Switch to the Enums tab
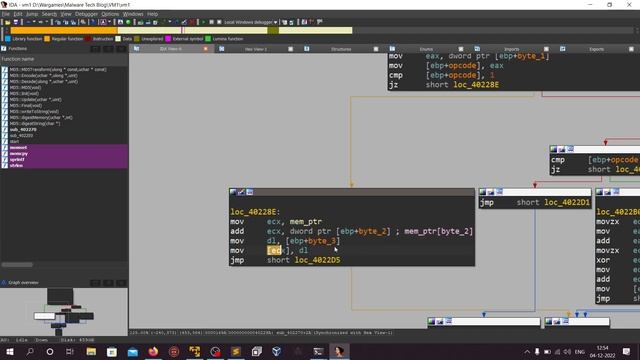Screen dimensions: 640x360 (x=426, y=49)
